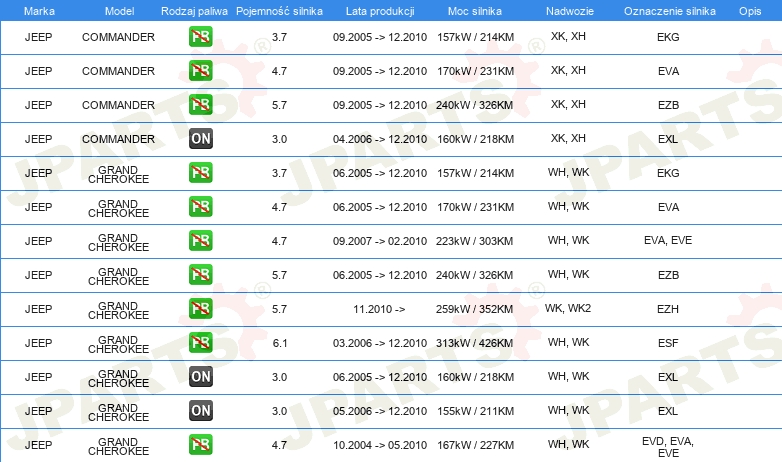Screen dimensions: 782x462
Task: Click the production date 11.2010 ->
Action: [x=379, y=309]
